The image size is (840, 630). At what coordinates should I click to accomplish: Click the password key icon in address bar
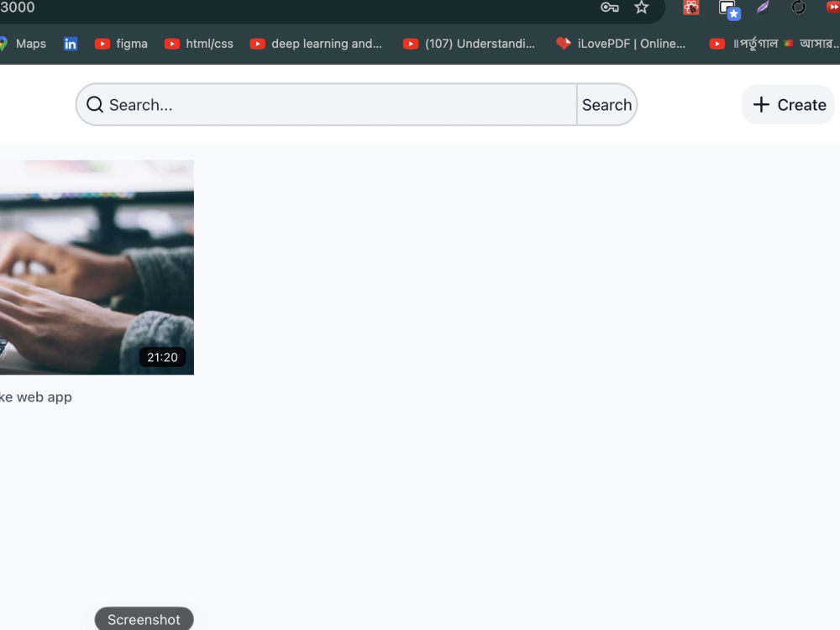pyautogui.click(x=610, y=8)
